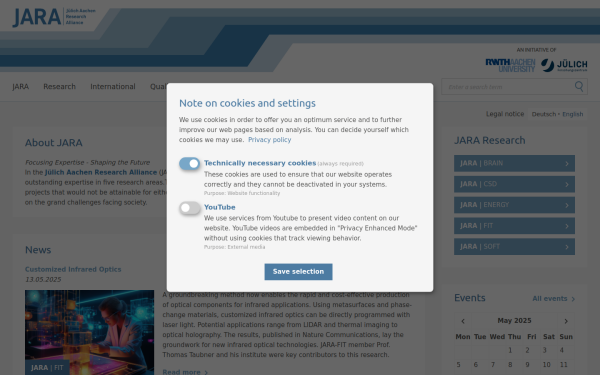This screenshot has height=375, width=600.
Task: Click the search magnifier icon
Action: pos(579,86)
